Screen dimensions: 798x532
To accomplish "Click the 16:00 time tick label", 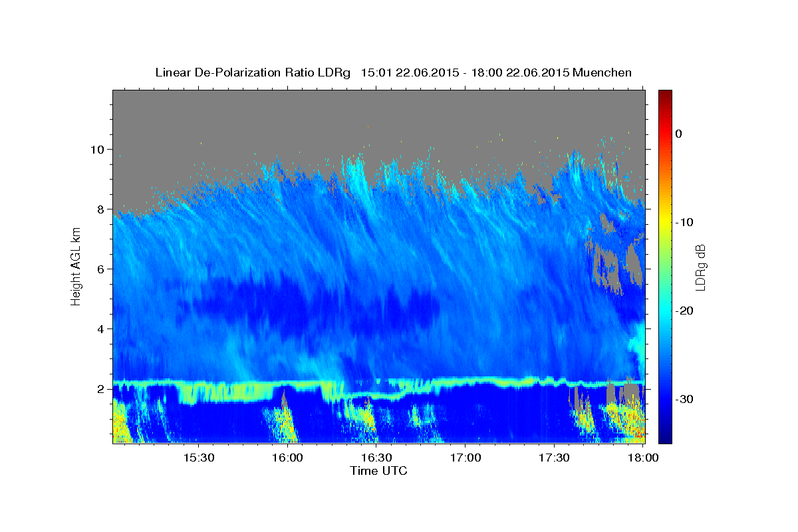I will click(287, 458).
